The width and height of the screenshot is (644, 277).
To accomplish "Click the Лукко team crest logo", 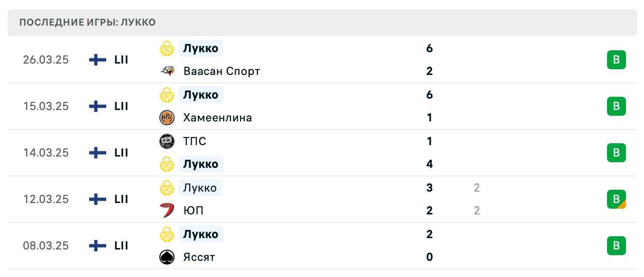I will click(x=167, y=48).
